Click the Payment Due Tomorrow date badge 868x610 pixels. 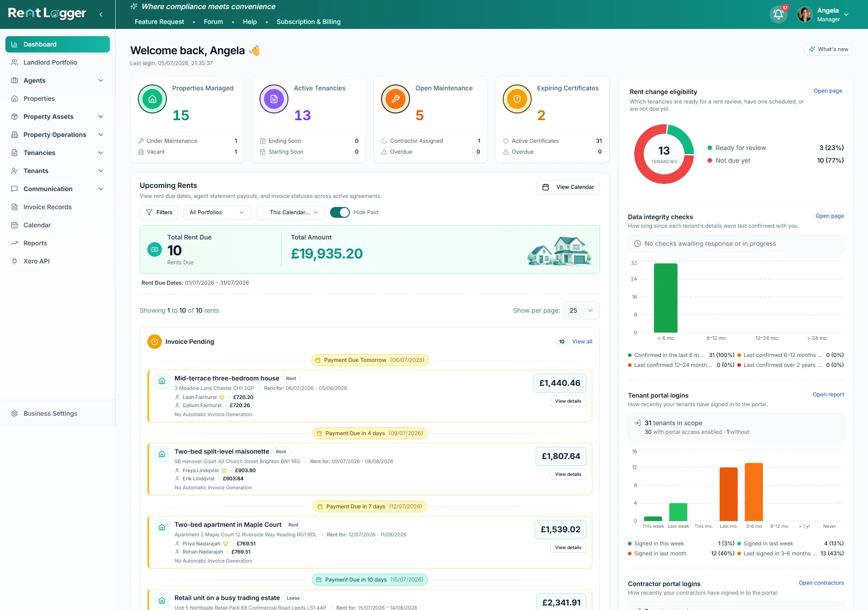click(x=370, y=360)
